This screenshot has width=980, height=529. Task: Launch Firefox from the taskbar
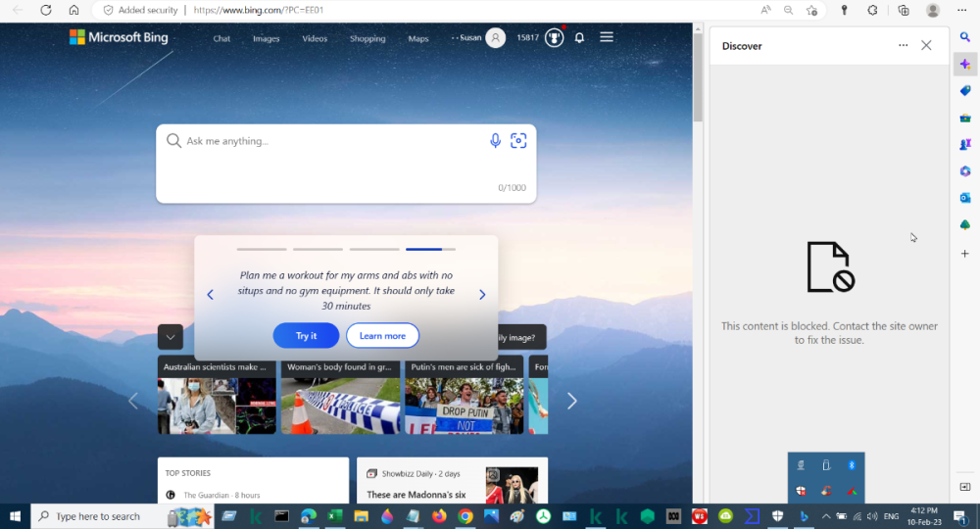pyautogui.click(x=438, y=516)
